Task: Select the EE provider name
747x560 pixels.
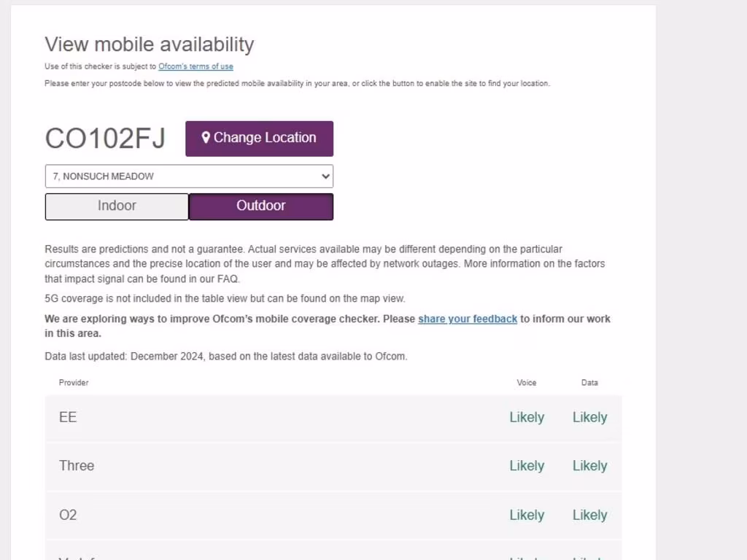Action: click(68, 418)
